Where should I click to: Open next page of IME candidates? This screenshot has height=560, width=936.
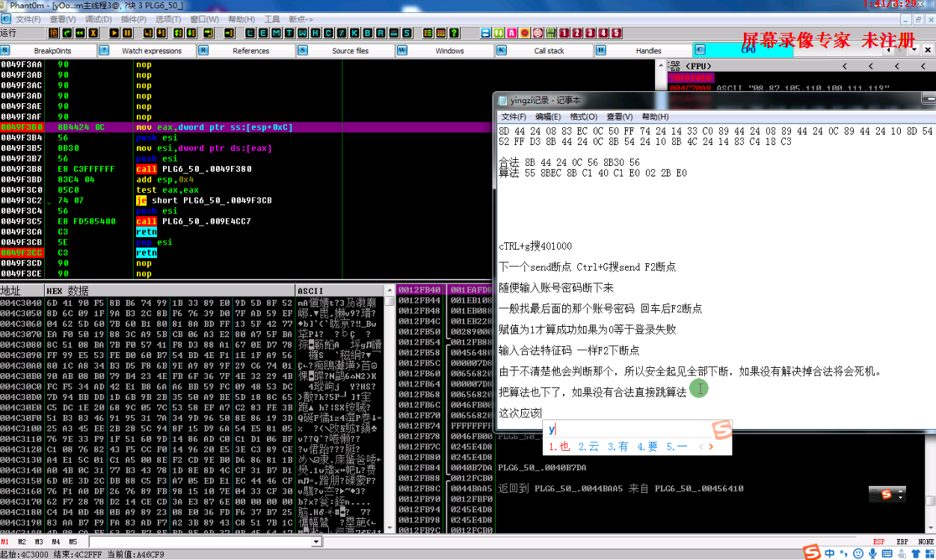(711, 446)
